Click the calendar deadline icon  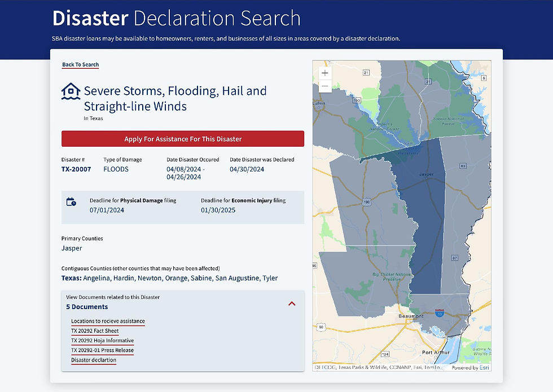click(x=71, y=202)
